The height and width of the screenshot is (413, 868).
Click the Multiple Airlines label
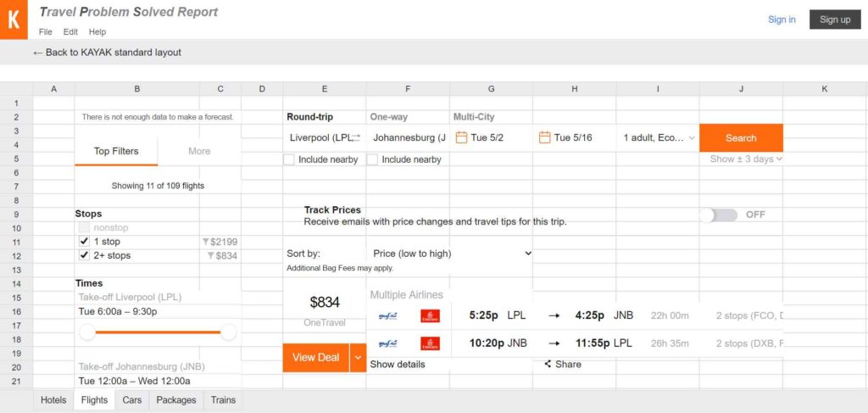pos(406,295)
